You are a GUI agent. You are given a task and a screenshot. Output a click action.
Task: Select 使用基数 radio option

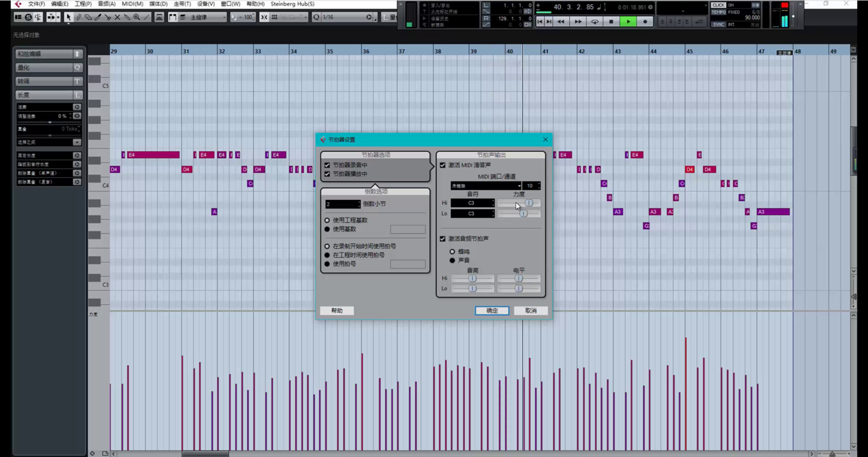(327, 229)
